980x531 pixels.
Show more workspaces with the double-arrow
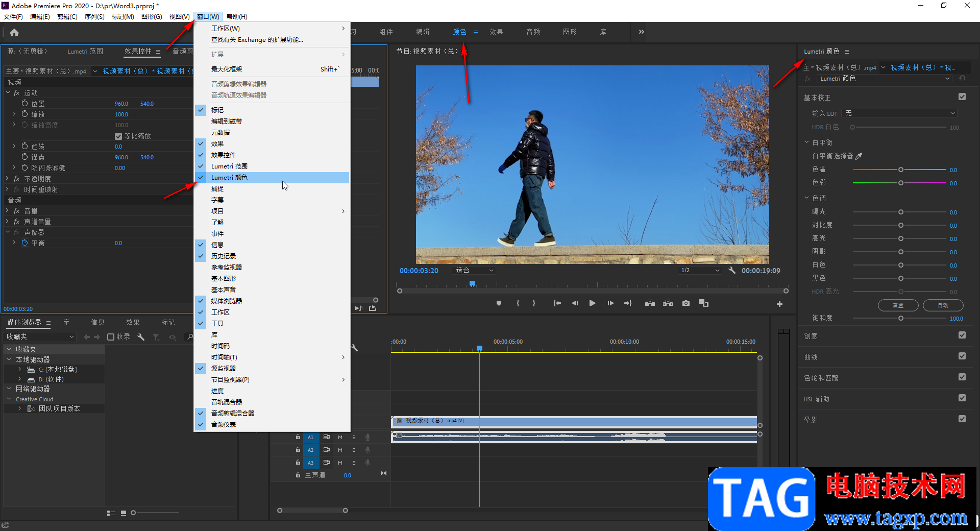pyautogui.click(x=642, y=32)
